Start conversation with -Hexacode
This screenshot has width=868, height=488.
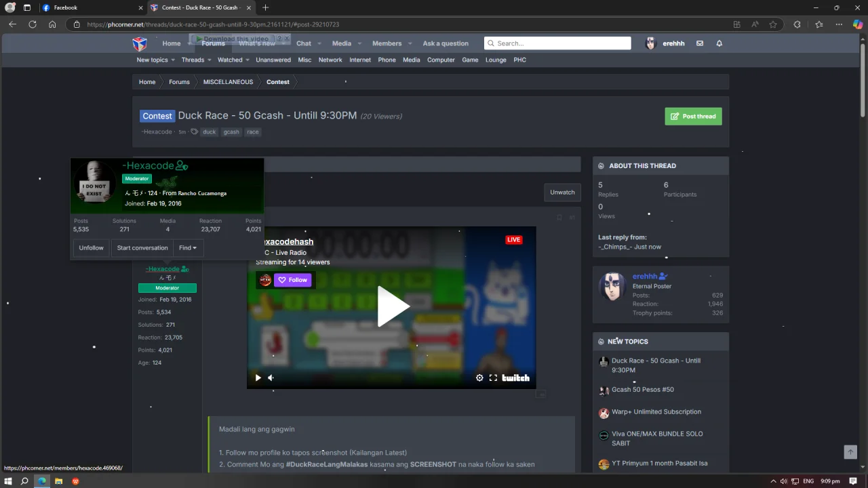142,248
